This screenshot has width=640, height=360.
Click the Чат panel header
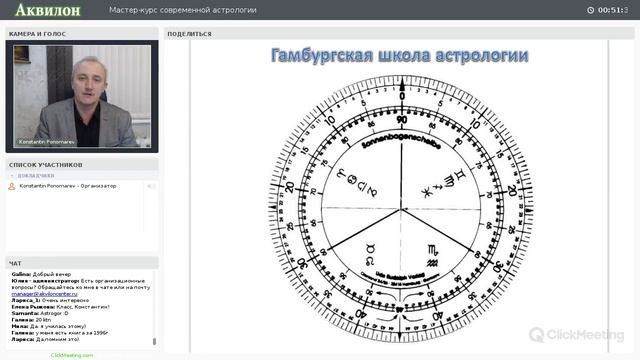point(82,263)
